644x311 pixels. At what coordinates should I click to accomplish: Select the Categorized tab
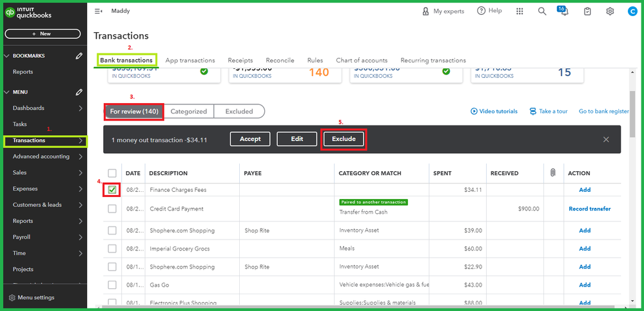coord(188,111)
